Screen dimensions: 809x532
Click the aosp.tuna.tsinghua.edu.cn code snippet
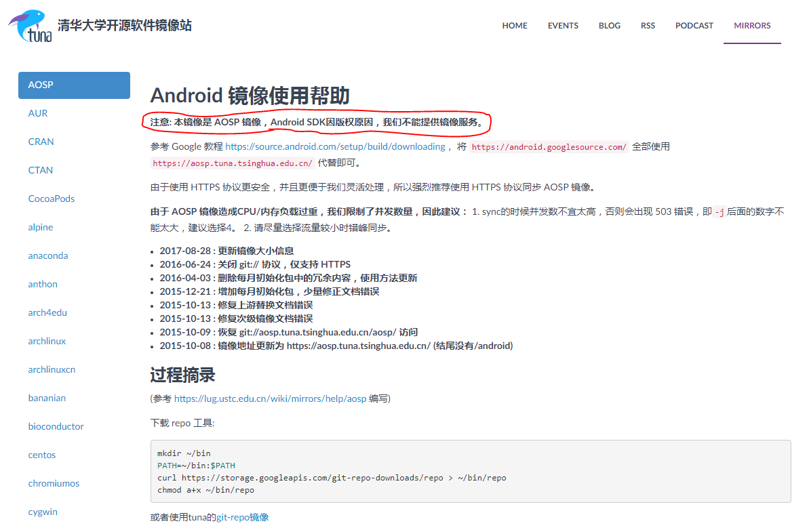232,163
